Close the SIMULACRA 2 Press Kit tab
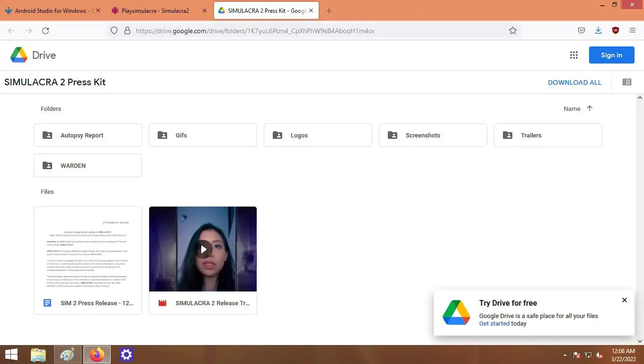 (311, 10)
